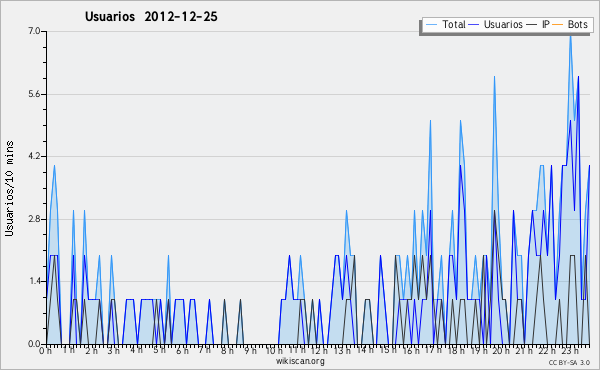This screenshot has height=370, width=600.
Task: Click the chart title Usuarios 2012-12-25
Action: tap(151, 16)
